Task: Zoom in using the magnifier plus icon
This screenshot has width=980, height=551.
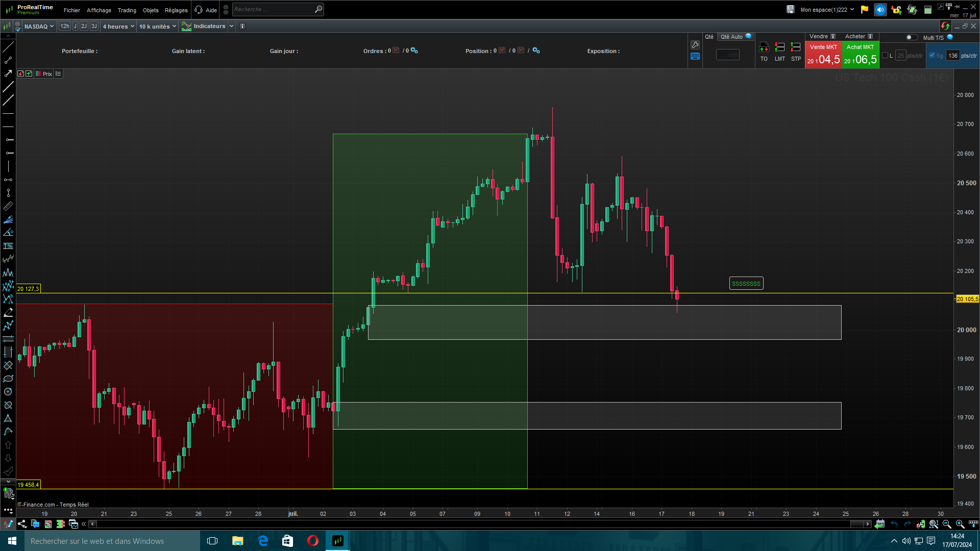Action: pos(960,524)
